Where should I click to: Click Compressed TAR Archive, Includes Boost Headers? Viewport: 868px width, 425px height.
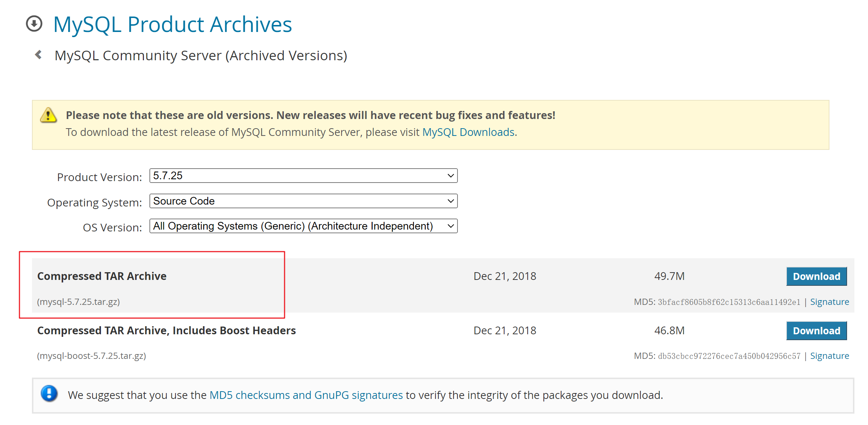pos(166,331)
